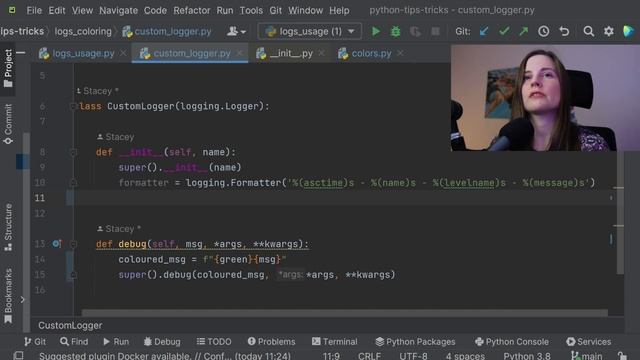Screen dimensions: 640x360
Task: Start debugging with the bug icon
Action: [x=396, y=31]
